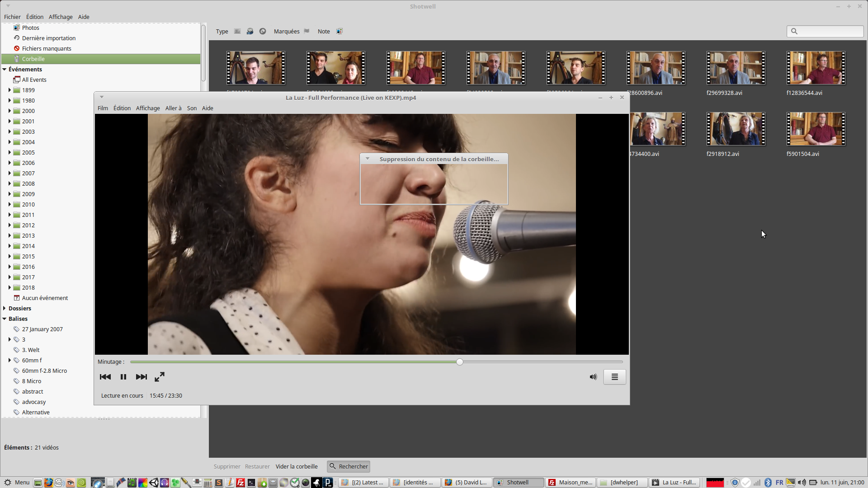868x488 pixels.
Task: Pause the video playback
Action: [x=123, y=377]
